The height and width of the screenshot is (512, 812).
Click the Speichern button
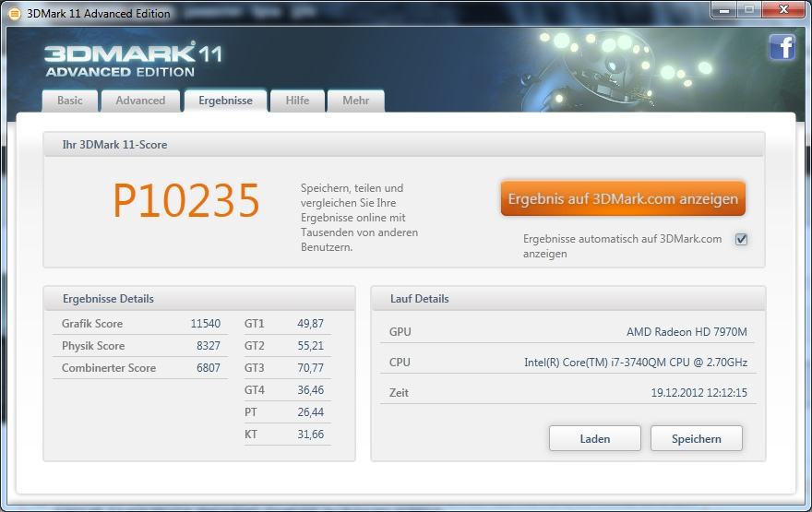tap(697, 439)
